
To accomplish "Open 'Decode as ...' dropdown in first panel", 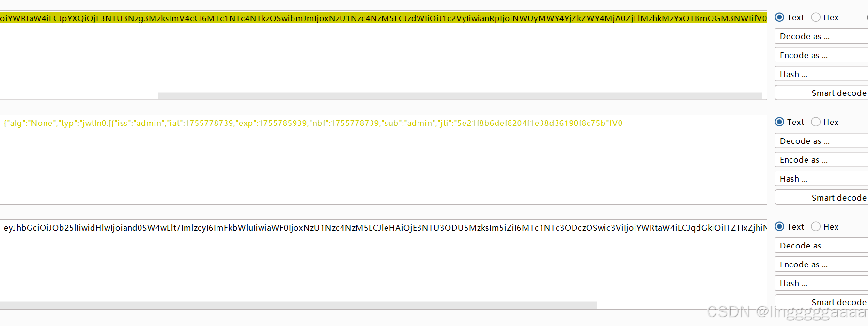I will tap(821, 36).
